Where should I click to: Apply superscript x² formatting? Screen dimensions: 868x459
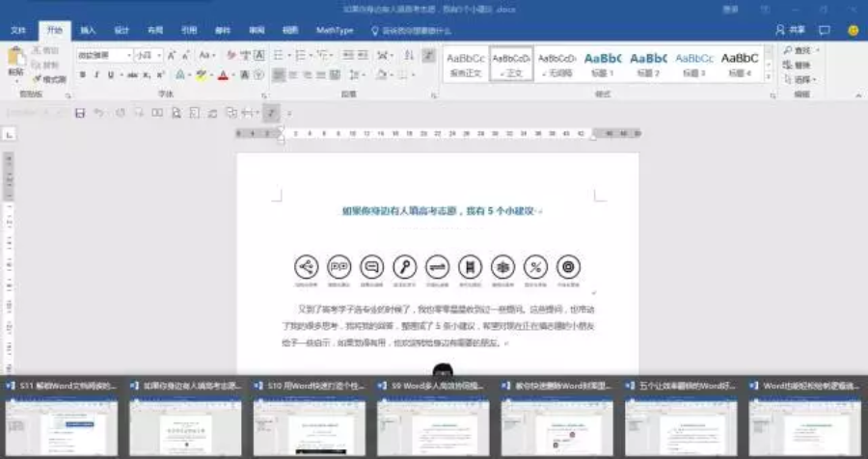[x=160, y=75]
